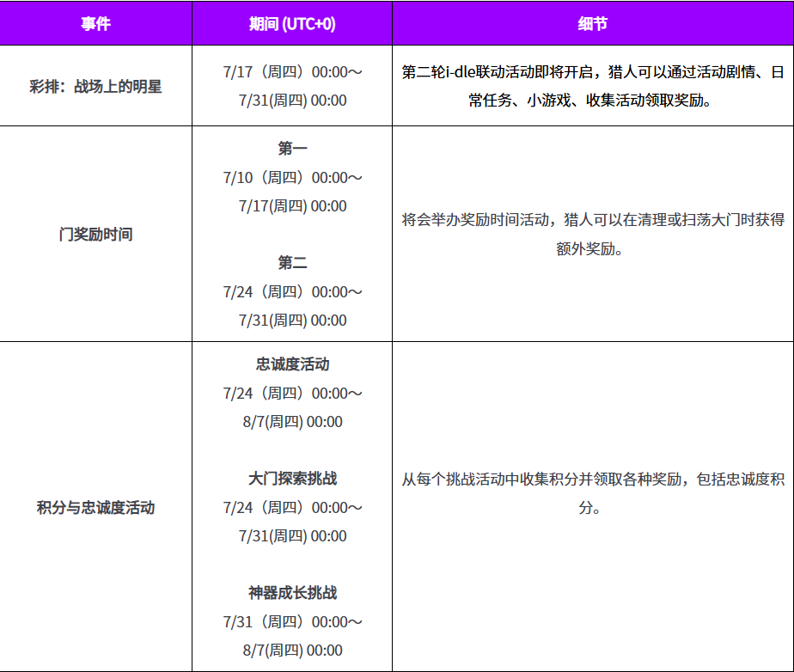Click the 忠诚度积分 reward description text
Image resolution: width=794 pixels, height=672 pixels.
(x=592, y=492)
